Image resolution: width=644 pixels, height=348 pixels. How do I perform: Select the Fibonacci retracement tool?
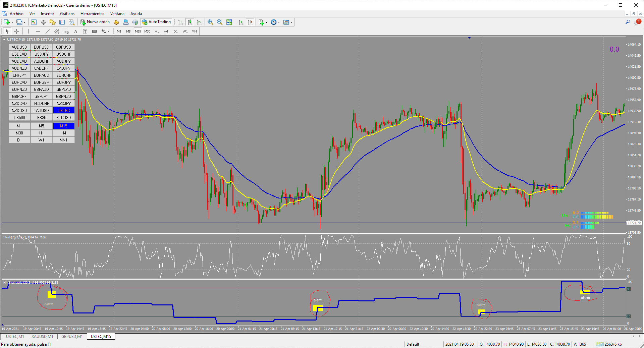(66, 31)
